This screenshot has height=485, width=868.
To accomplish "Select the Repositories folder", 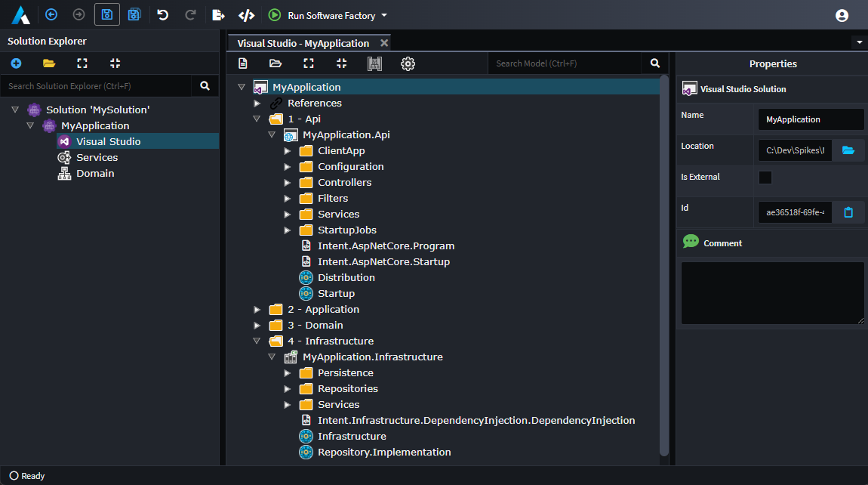I will pos(348,388).
